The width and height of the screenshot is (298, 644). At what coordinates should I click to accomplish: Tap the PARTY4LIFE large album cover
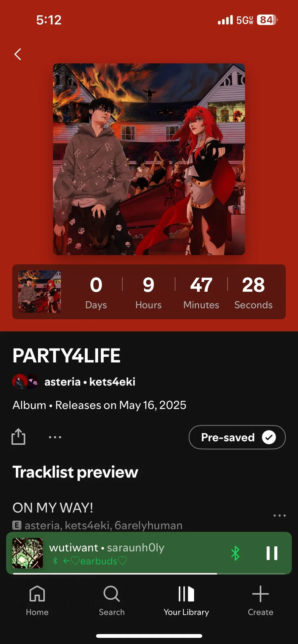149,159
